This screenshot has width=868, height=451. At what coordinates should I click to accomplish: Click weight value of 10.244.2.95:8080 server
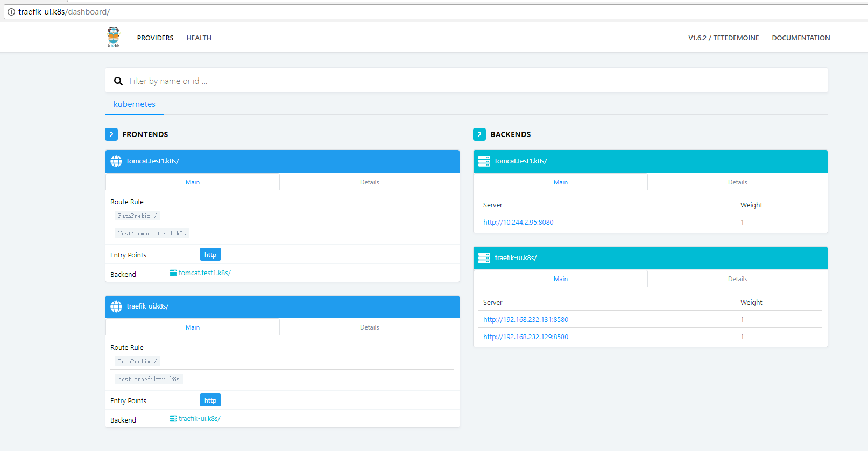(742, 223)
